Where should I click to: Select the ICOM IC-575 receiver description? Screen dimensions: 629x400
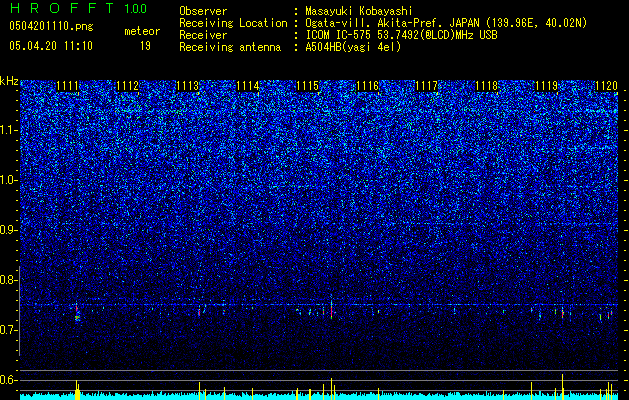401,35
